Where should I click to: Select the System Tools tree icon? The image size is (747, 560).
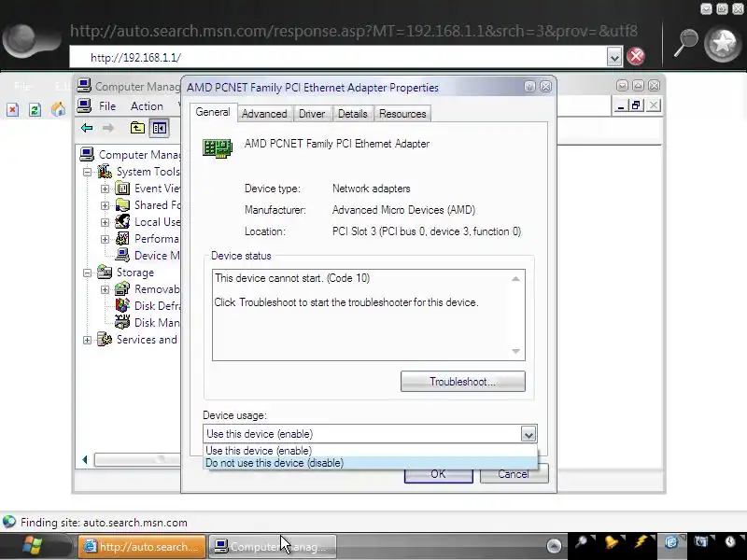tap(105, 172)
